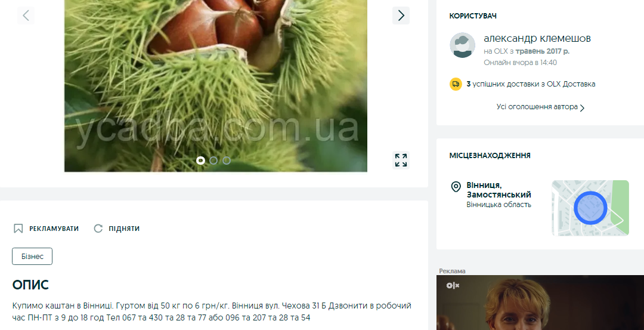
Task: Click the Бізнес tag
Action: pyautogui.click(x=32, y=257)
